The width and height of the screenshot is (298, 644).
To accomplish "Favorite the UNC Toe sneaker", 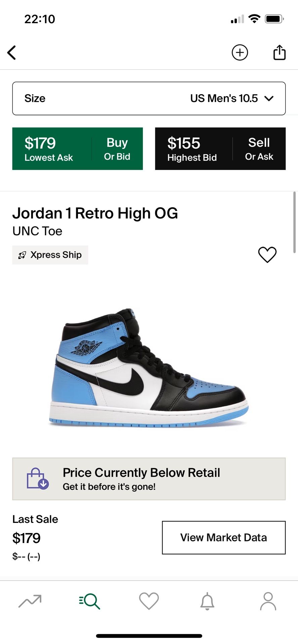I will tap(267, 255).
